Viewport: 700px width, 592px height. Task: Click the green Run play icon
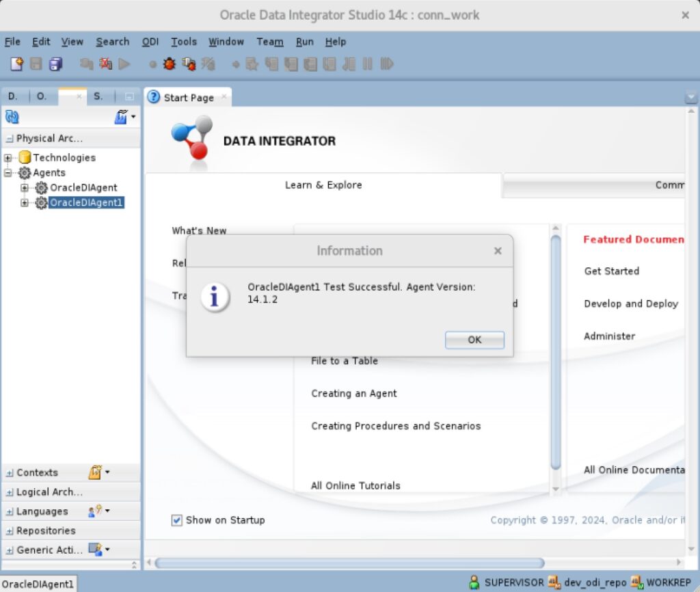click(124, 64)
